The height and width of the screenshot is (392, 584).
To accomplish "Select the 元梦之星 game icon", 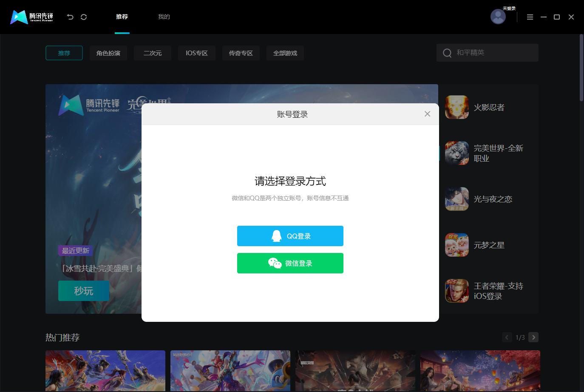I will pyautogui.click(x=457, y=244).
